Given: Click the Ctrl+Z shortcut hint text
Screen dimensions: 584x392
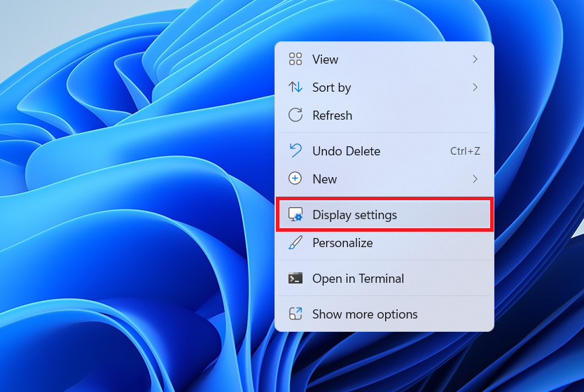Looking at the screenshot, I should tap(465, 151).
